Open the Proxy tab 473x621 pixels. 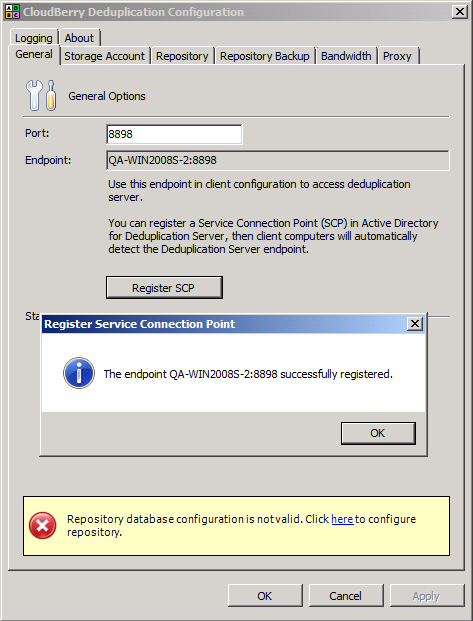(397, 56)
